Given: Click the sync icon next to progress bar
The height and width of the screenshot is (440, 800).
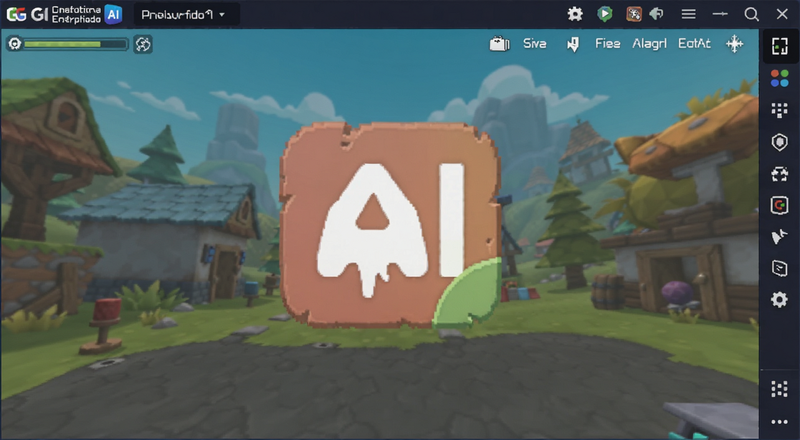Looking at the screenshot, I should pyautogui.click(x=143, y=44).
